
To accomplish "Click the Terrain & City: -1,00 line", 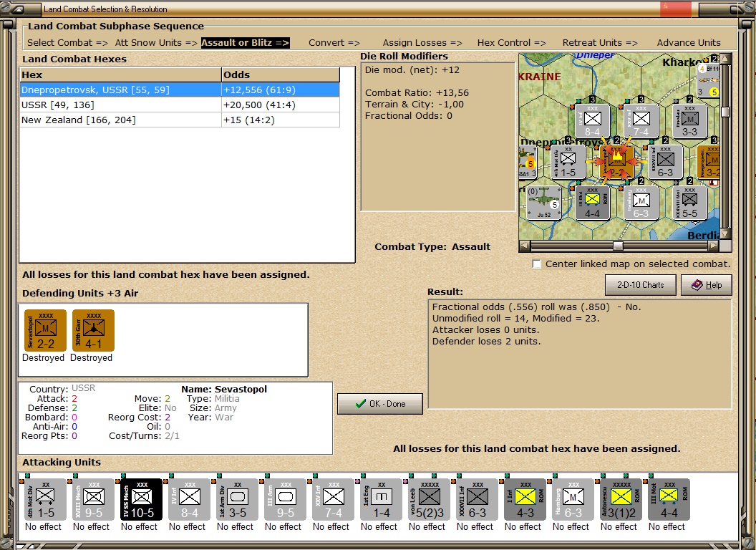I will coord(415,105).
